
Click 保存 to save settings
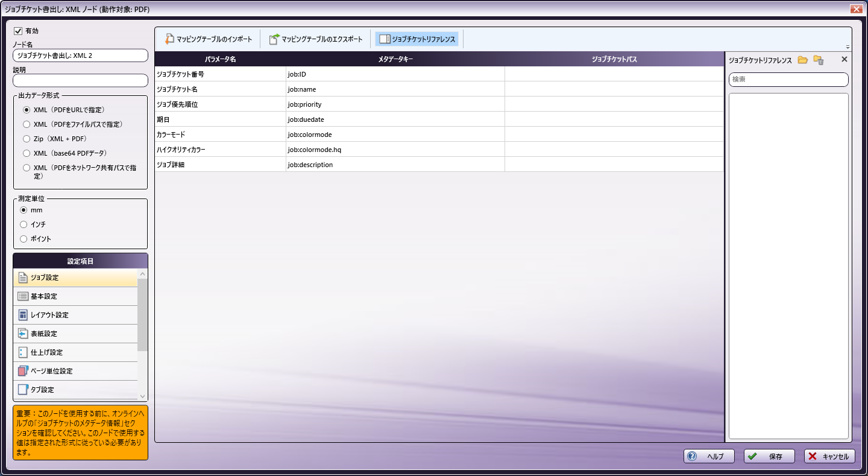click(x=769, y=457)
